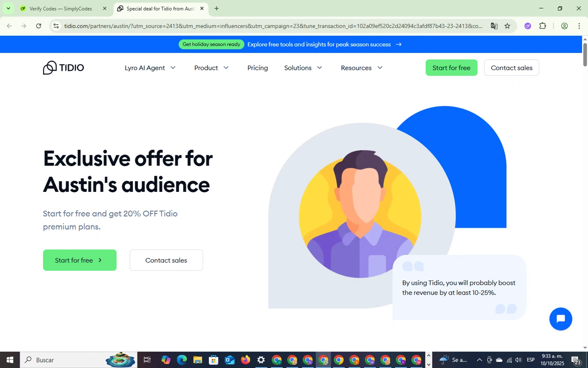
Task: Open the Pricing page link
Action: [x=258, y=68]
